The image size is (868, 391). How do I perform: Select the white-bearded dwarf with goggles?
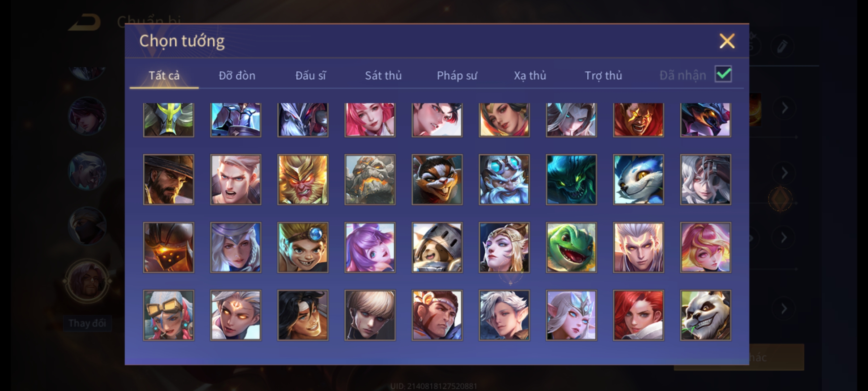click(504, 180)
